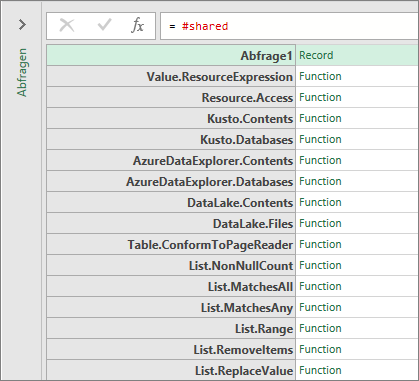The height and width of the screenshot is (381, 419).
Task: Select the AzureDataExplorer.Contents field name
Action: click(x=213, y=161)
